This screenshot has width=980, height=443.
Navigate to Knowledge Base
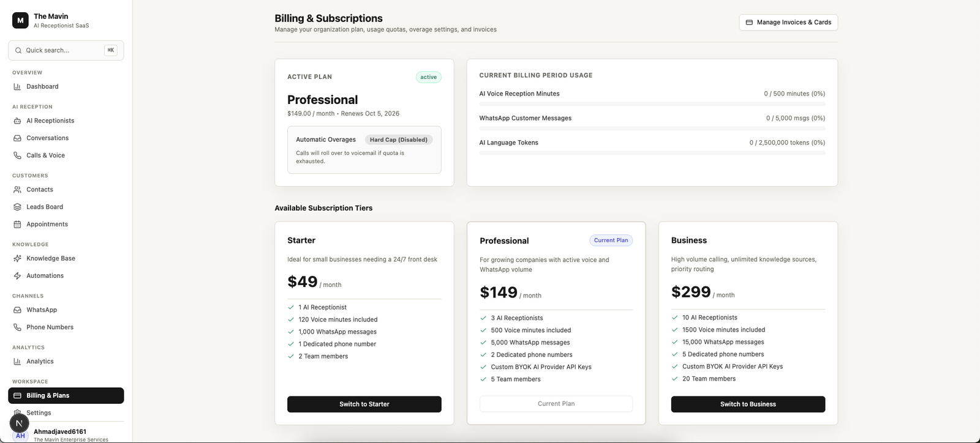pos(66,258)
